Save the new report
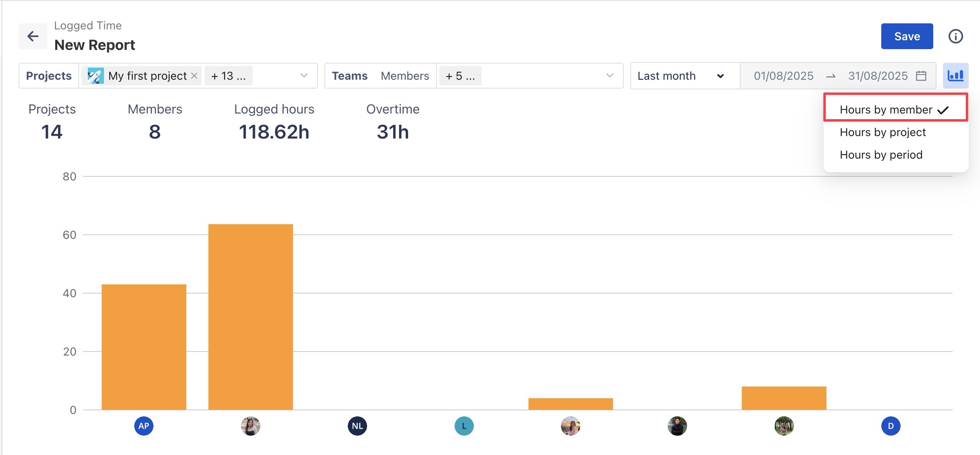The height and width of the screenshot is (455, 980). point(907,36)
